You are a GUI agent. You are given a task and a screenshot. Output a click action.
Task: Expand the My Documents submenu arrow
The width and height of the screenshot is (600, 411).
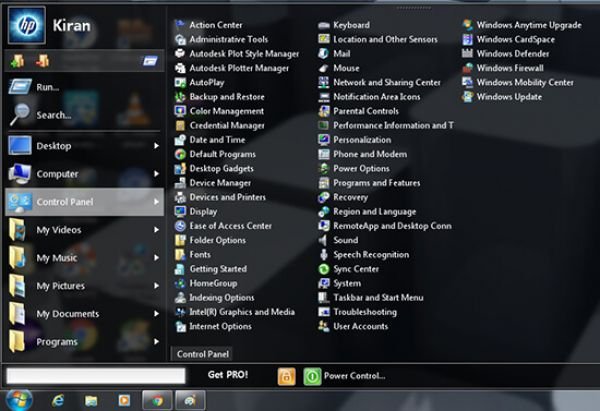(156, 313)
